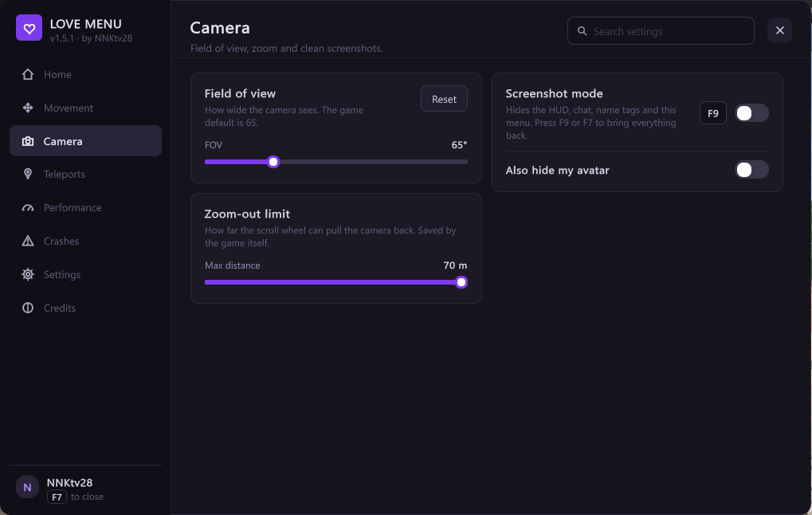Screen dimensions: 812x515
Task: Turn on Also hide my avatar
Action: coord(751,170)
